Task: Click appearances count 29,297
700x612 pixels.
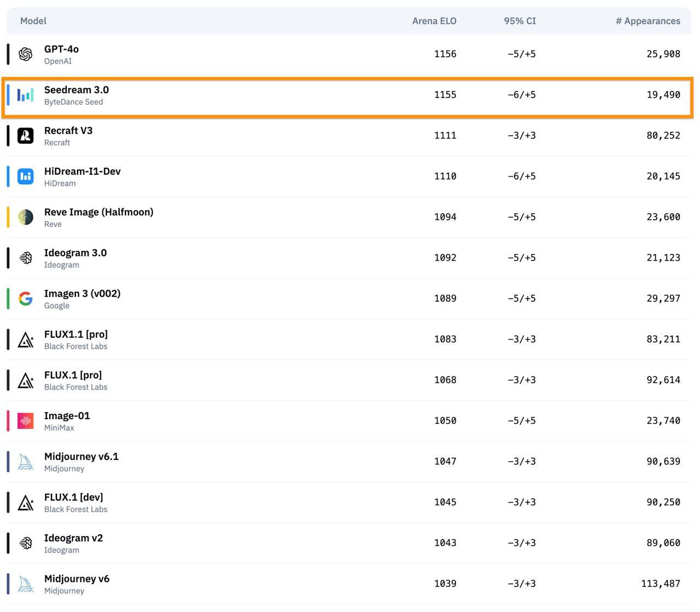Action: click(663, 298)
